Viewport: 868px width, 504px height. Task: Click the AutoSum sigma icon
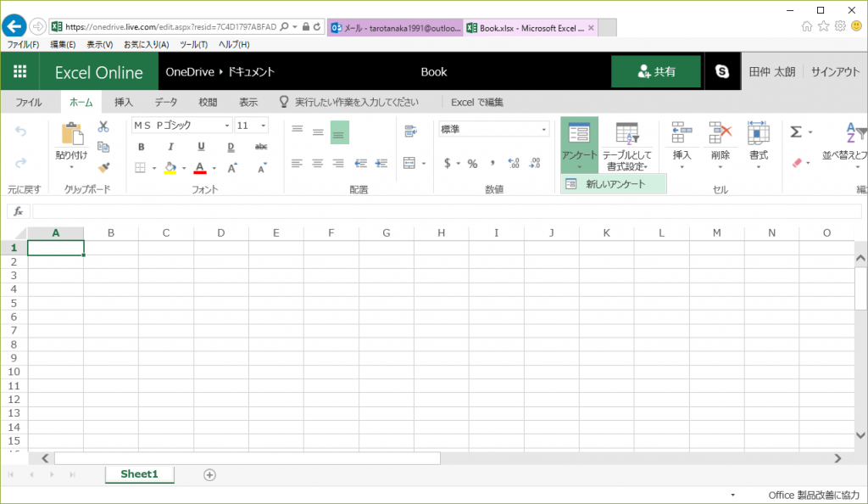point(796,132)
